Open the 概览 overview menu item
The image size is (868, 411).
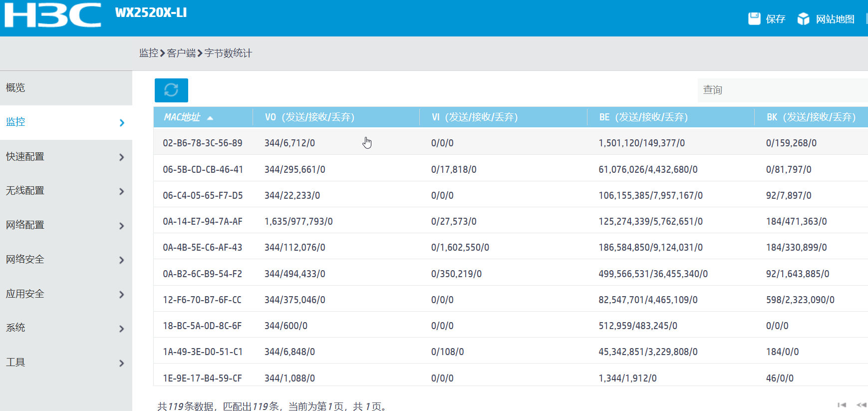pos(15,88)
